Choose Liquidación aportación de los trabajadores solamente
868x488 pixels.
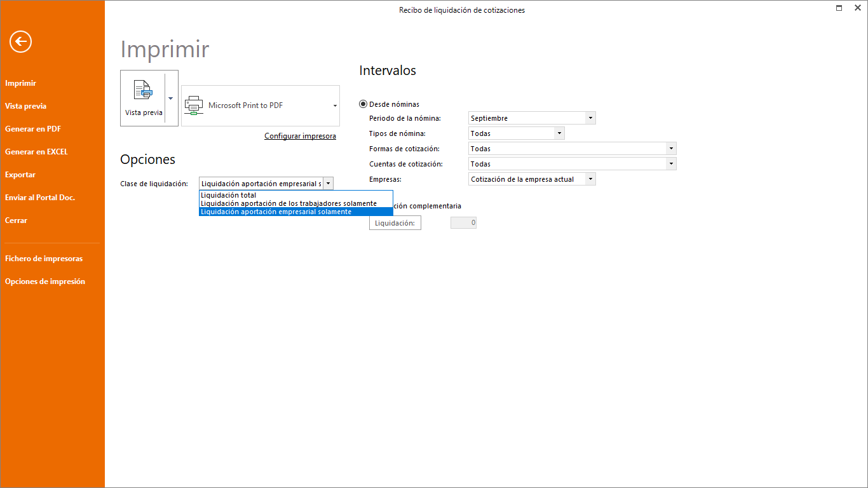[x=296, y=203]
